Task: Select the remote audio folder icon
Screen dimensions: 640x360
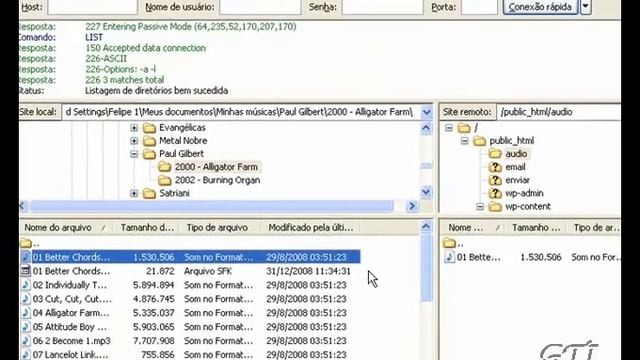Action: click(x=495, y=154)
